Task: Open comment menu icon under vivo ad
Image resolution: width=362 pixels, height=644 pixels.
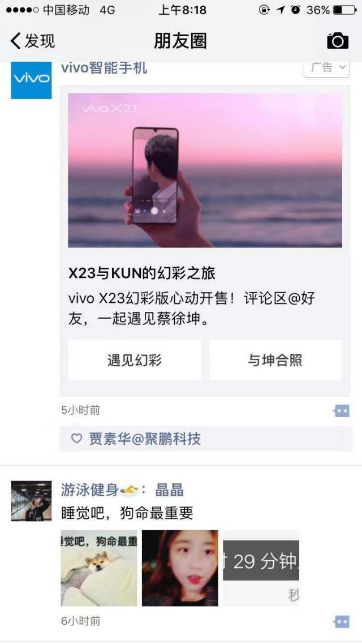Action: tap(342, 410)
